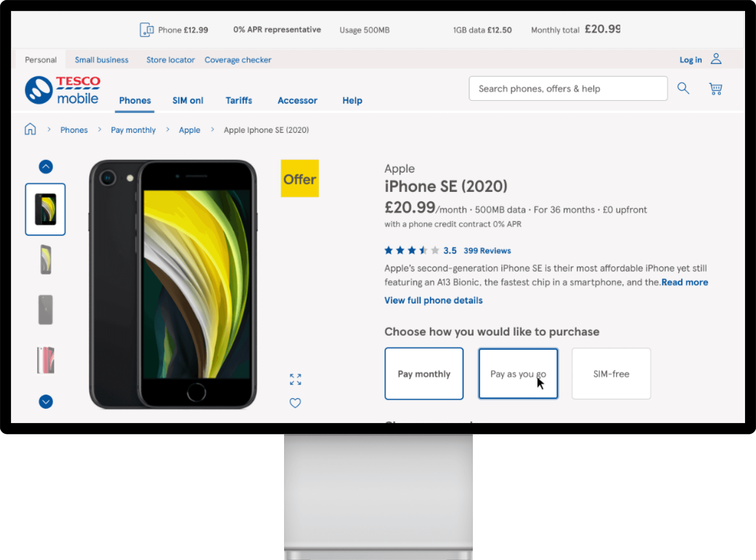756x560 pixels.
Task: Open View full phone details link
Action: click(x=433, y=300)
